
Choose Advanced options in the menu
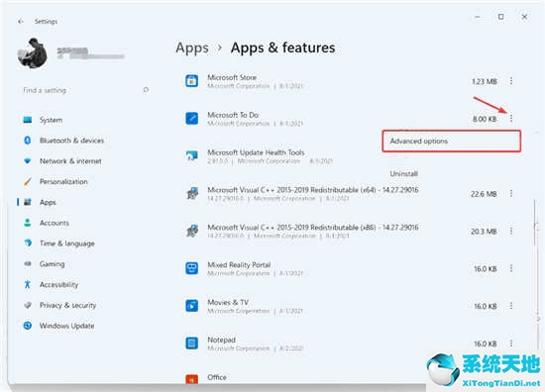(x=452, y=141)
